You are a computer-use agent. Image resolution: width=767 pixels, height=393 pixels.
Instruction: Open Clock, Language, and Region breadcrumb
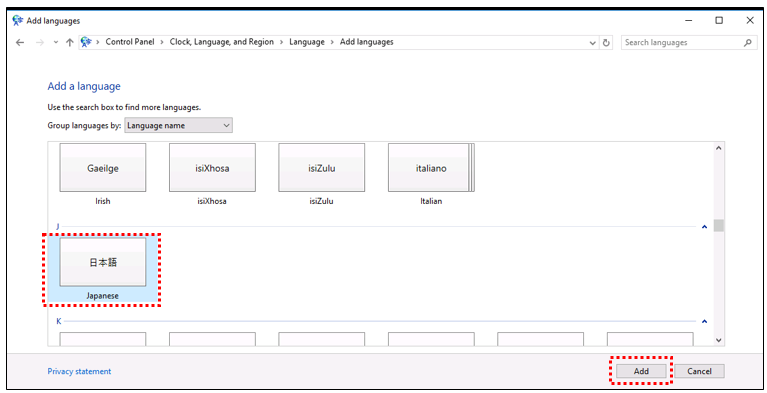click(x=222, y=42)
